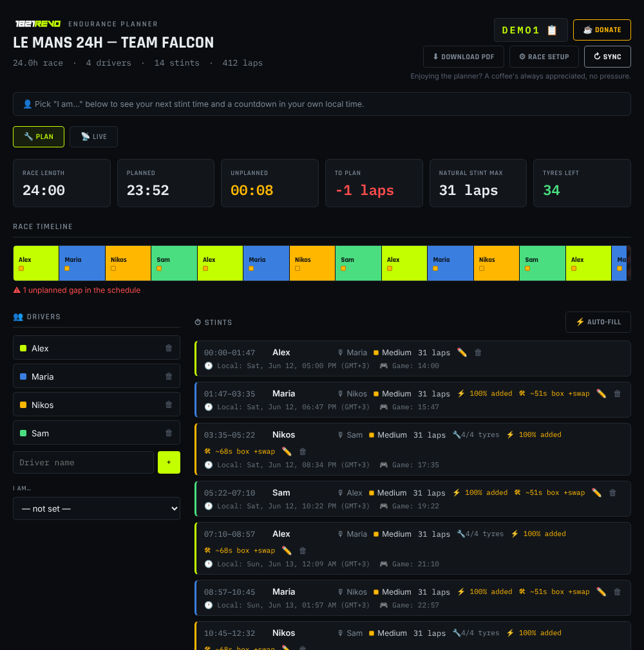Click Alex's lime color swatch in drivers

(23, 348)
